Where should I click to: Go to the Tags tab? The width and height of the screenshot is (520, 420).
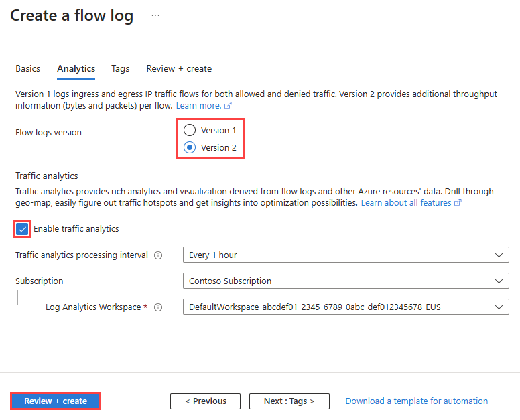coord(121,68)
